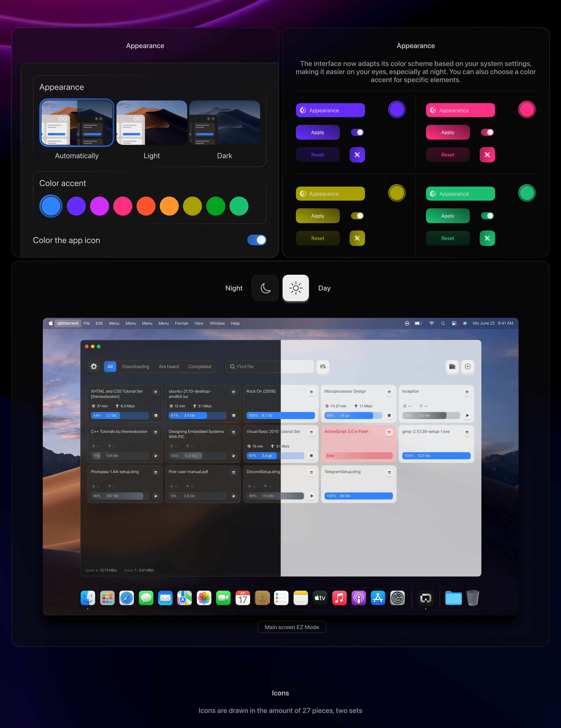The width and height of the screenshot is (561, 728).
Task: Select the Day sun mode icon
Action: coord(296,288)
